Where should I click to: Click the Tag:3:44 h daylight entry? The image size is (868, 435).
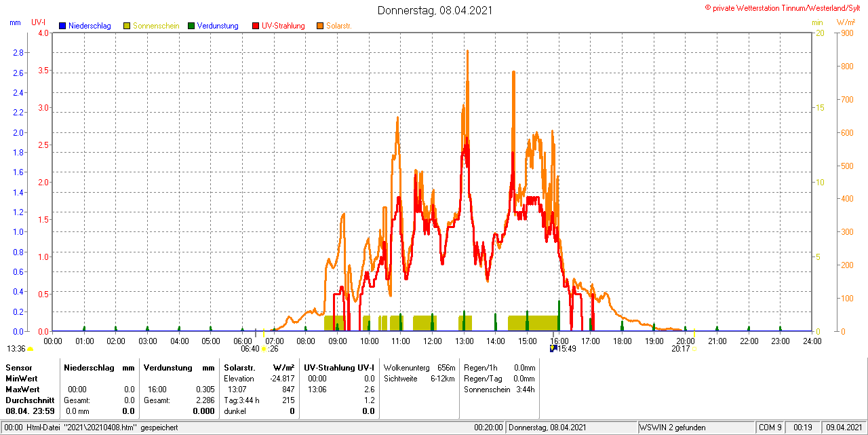[242, 400]
